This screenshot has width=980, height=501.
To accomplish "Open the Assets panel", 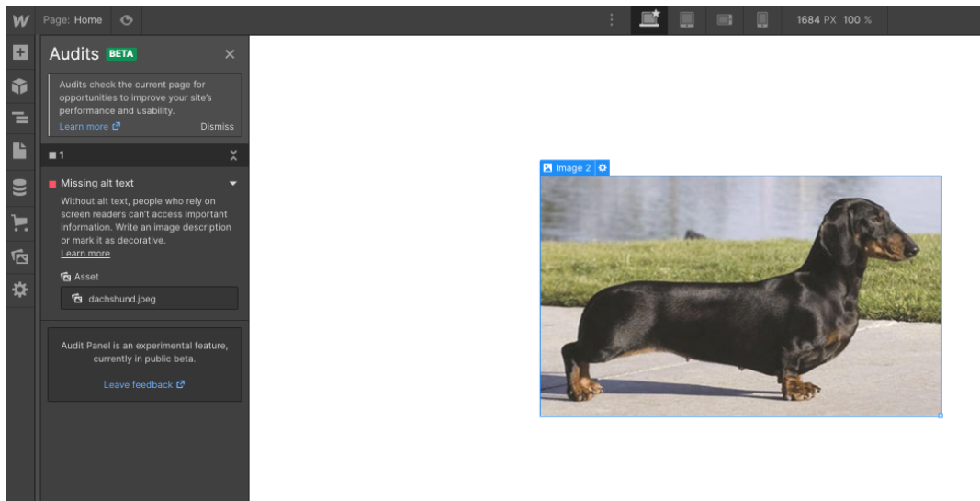I will tap(20, 256).
